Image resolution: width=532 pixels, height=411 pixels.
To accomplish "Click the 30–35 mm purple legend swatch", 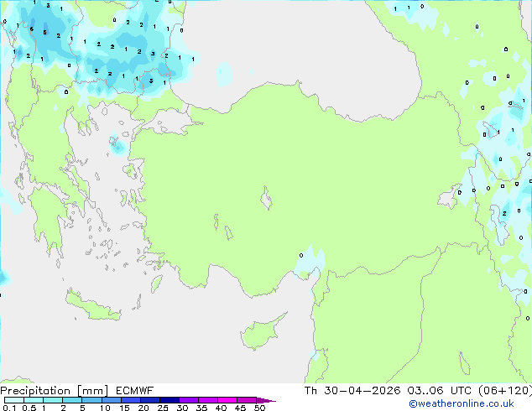I will point(189,400).
